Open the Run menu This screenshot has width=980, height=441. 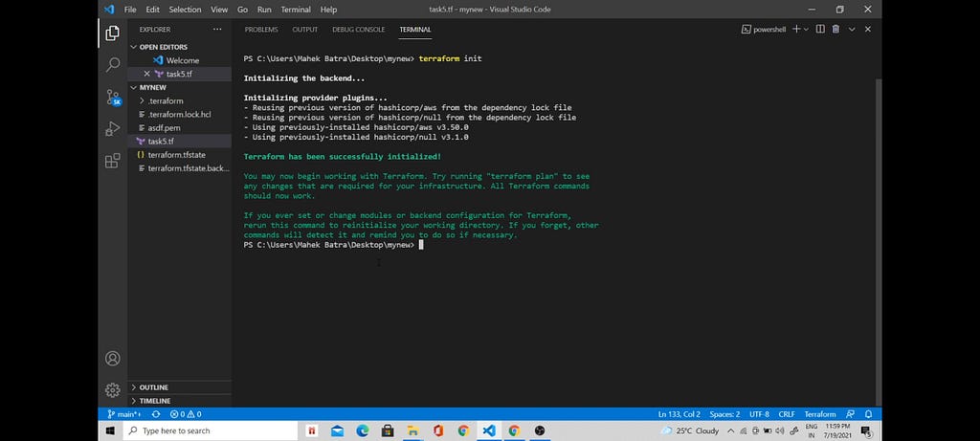pos(264,10)
